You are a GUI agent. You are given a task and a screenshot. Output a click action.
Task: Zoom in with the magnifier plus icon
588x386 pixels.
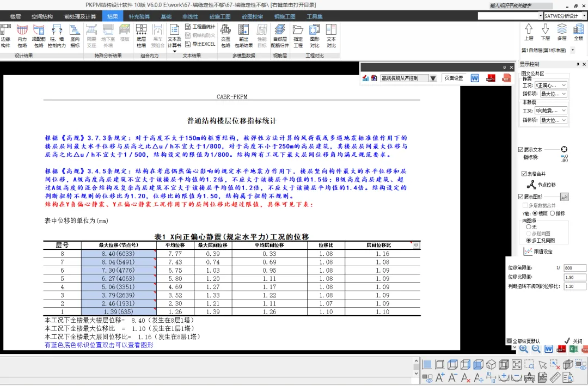[524, 349]
